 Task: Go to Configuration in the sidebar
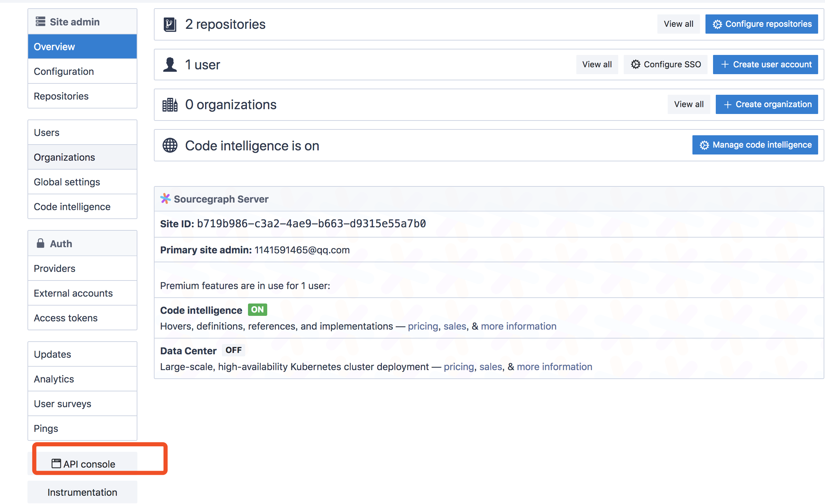[x=82, y=71]
